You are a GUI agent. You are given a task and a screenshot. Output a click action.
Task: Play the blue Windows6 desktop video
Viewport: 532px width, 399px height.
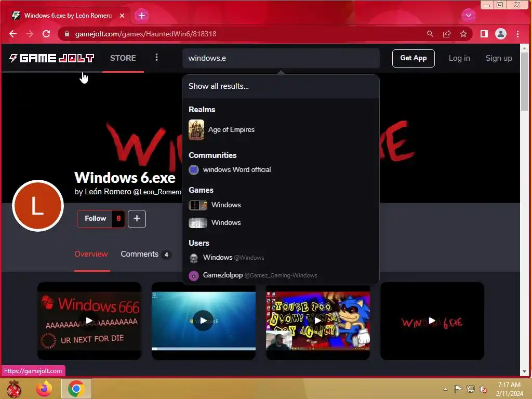pos(203,321)
